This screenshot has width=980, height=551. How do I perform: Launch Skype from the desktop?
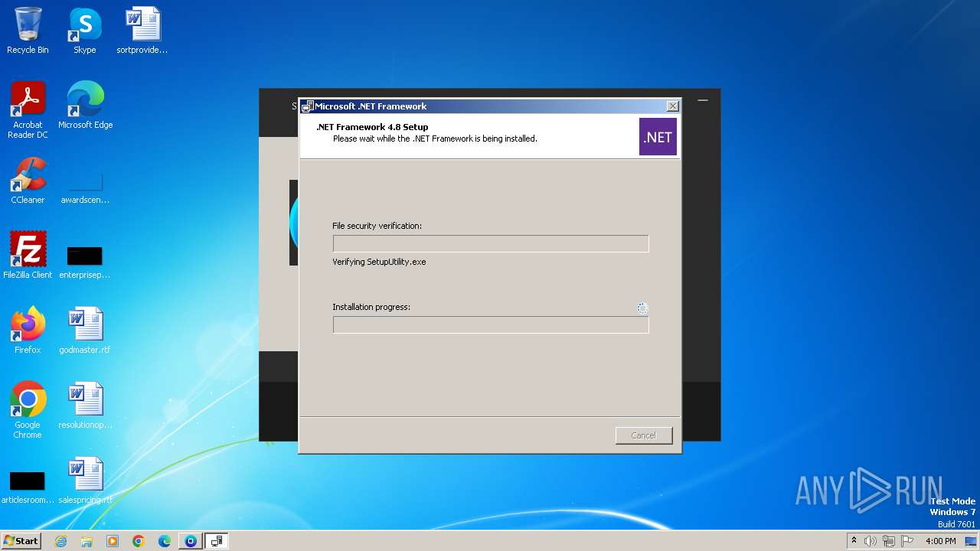click(x=85, y=31)
